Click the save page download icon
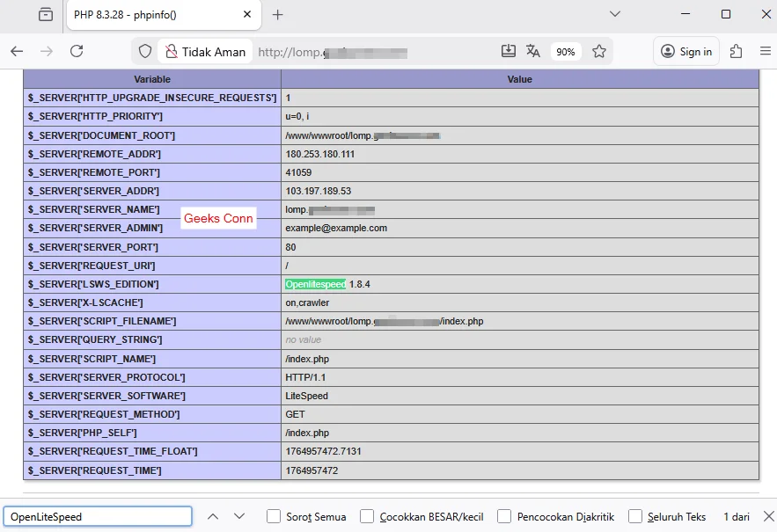This screenshot has height=532, width=777. point(509,52)
